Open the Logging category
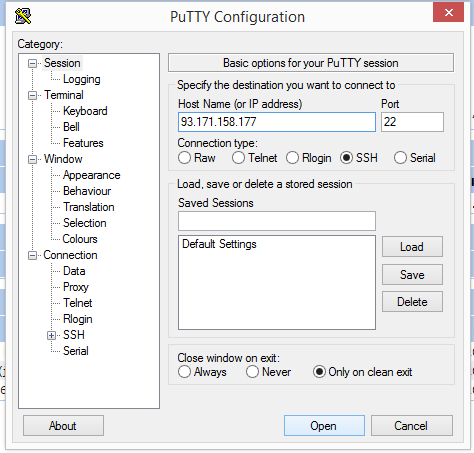474x453 pixels. (x=82, y=79)
